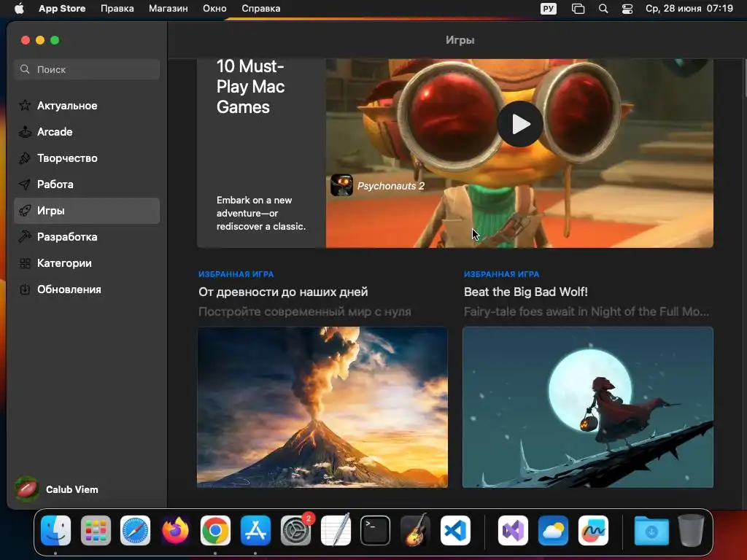
Task: Open the Правка menu
Action: tap(117, 9)
